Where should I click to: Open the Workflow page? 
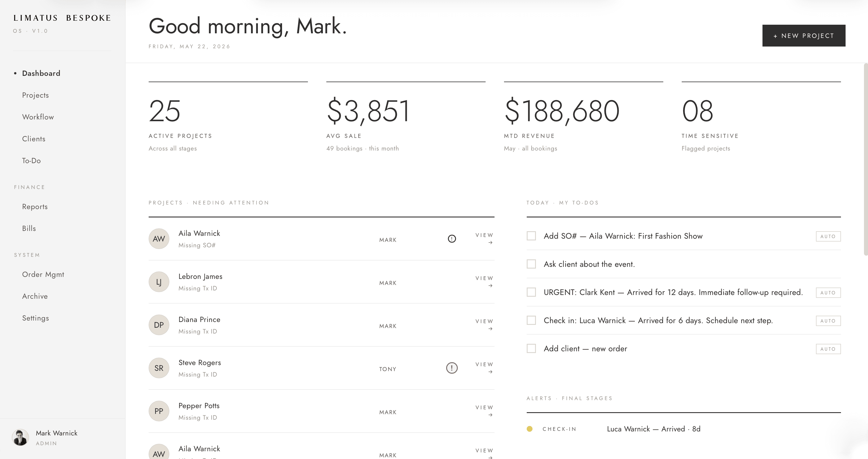point(38,117)
